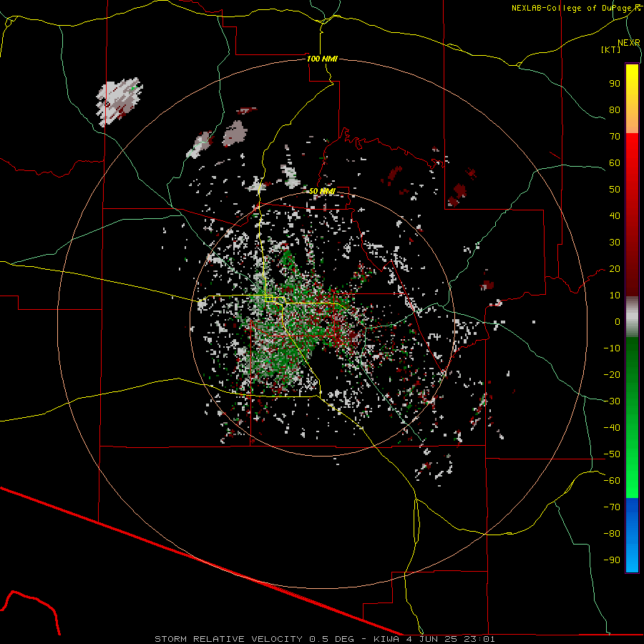The image size is (644, 644).
Task: Click the -60 value on the scale
Action: click(612, 481)
